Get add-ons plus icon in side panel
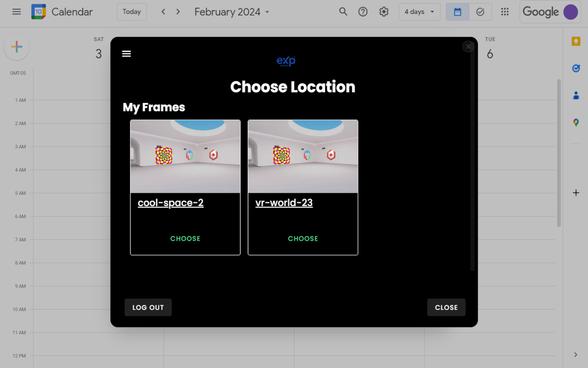Viewport: 588px width, 368px height. [x=576, y=193]
